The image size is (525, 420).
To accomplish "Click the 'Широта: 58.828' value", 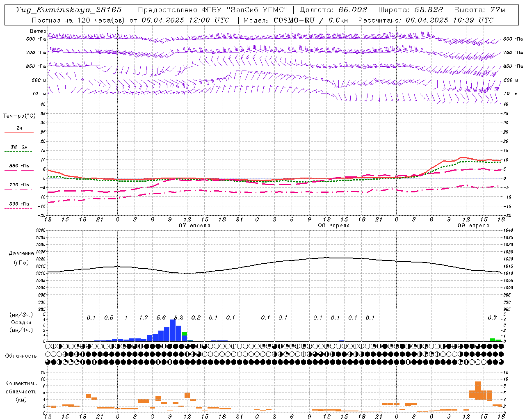I will [411, 10].
